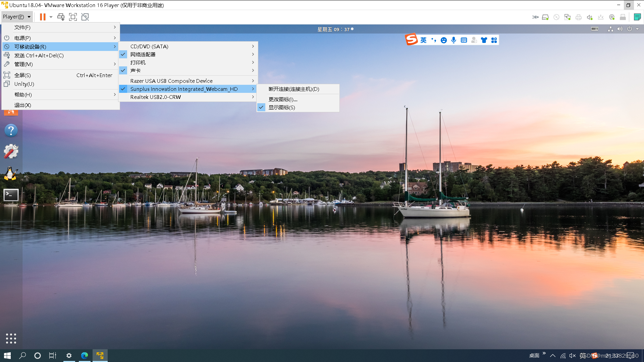Open the Ubuntu clock showing 星期五 09:37

(x=335, y=29)
